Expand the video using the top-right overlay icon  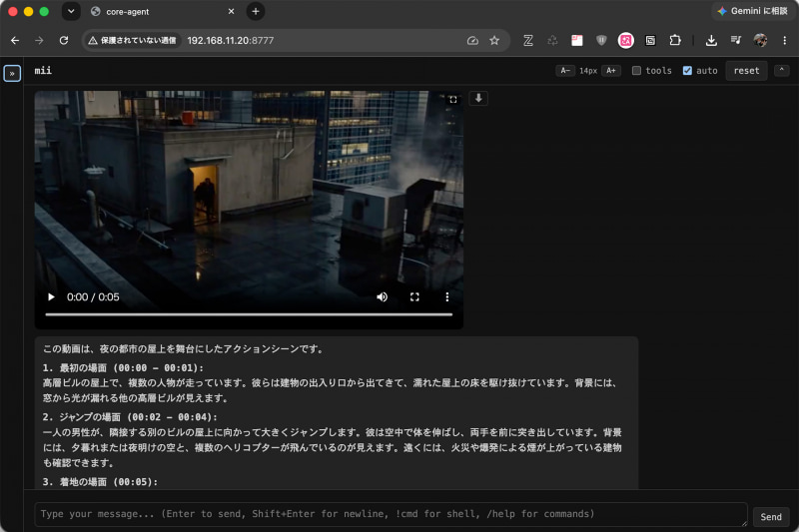(453, 99)
